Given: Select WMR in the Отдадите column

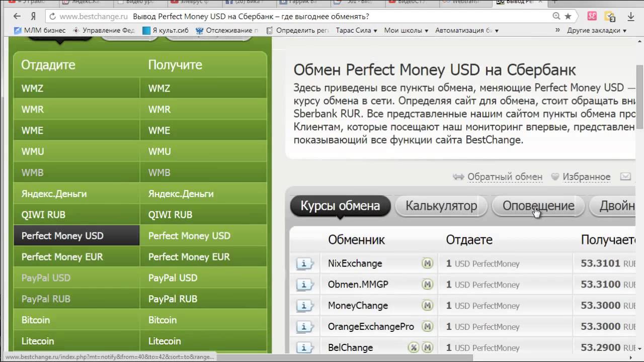Looking at the screenshot, I should 76,110.
